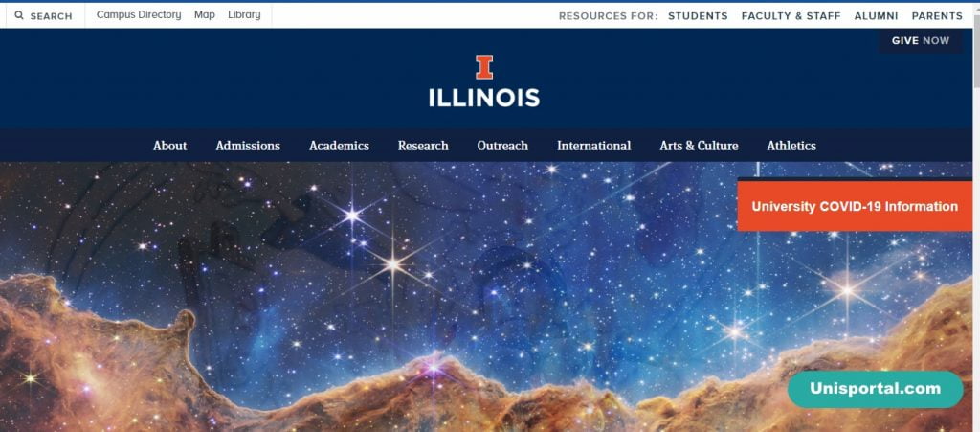Click University COVID-19 Information banner
Viewport: 980px width, 432px height.
pyautogui.click(x=855, y=206)
